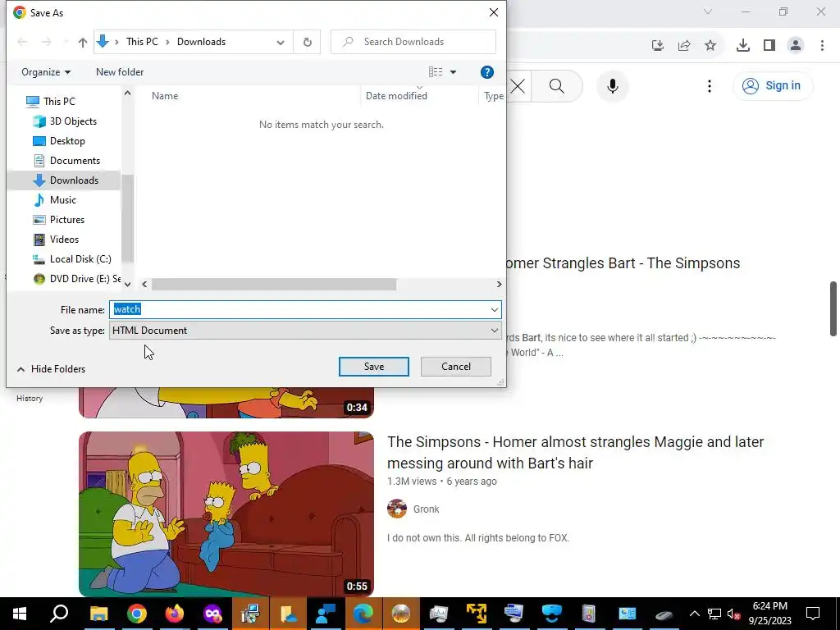Open Windows Start menu
Viewport: 840px width, 630px height.
pos(20,614)
